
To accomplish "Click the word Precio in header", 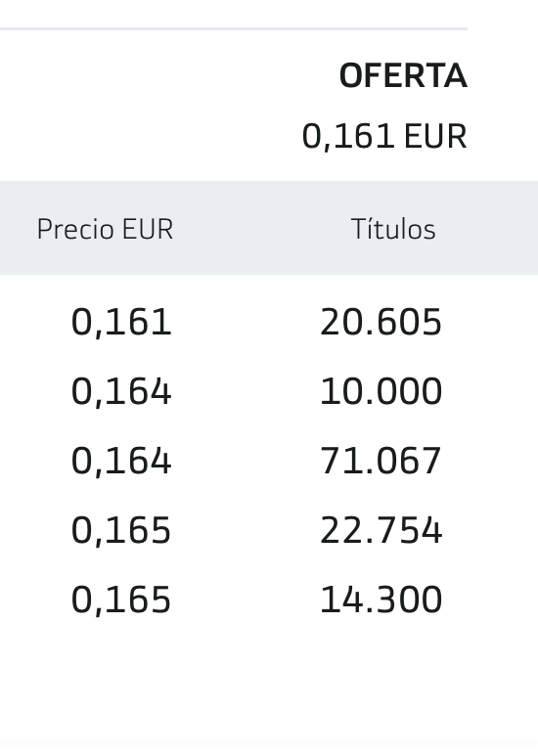I will (77, 229).
